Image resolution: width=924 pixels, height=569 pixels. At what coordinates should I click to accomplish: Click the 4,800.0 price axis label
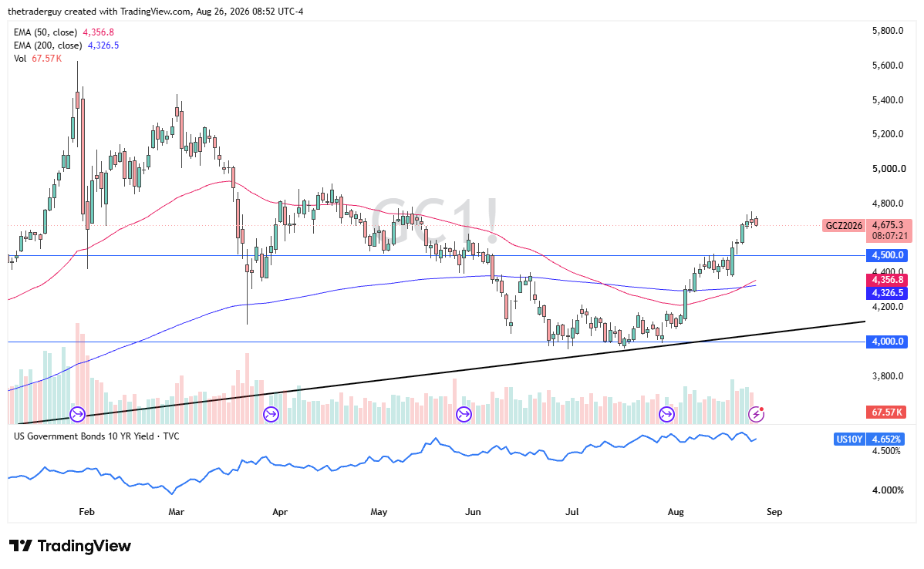coord(888,204)
